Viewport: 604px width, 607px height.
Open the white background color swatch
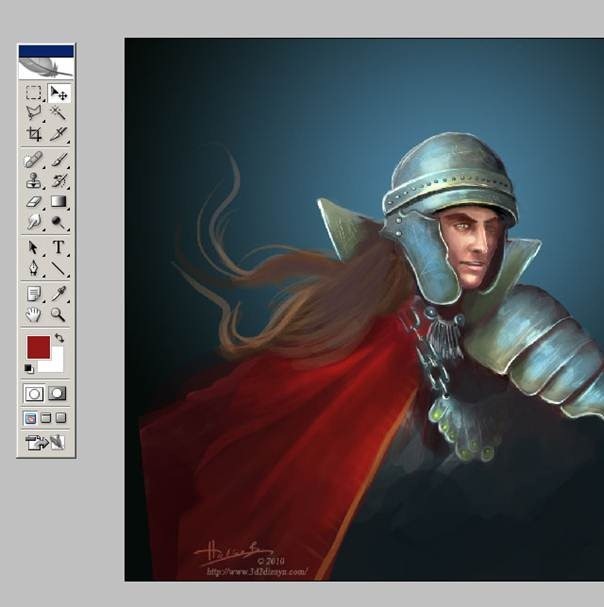coord(56,365)
